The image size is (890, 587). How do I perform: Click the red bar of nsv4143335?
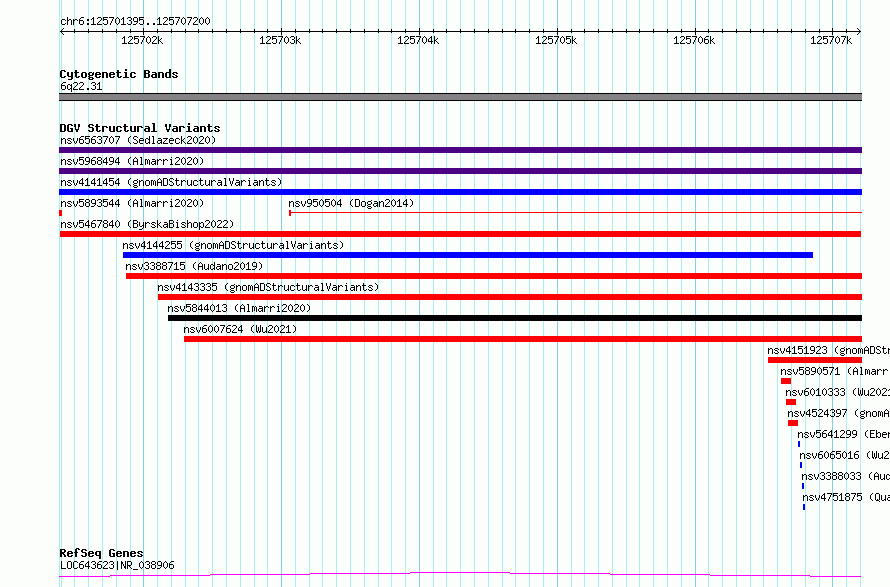[510, 297]
